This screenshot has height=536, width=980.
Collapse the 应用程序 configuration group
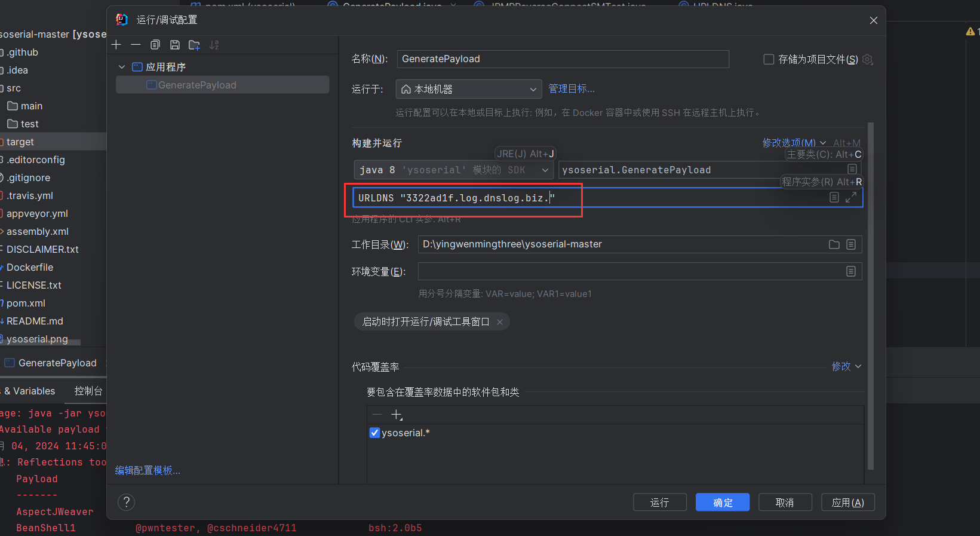(122, 67)
